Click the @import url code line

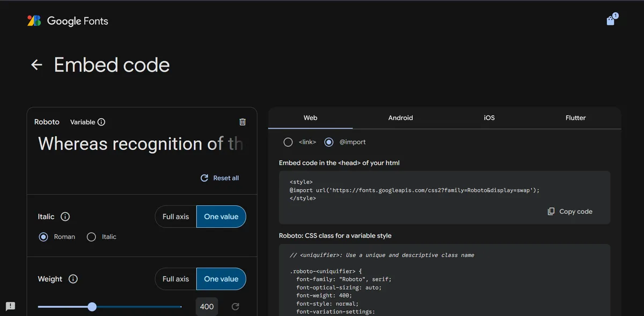(415, 190)
